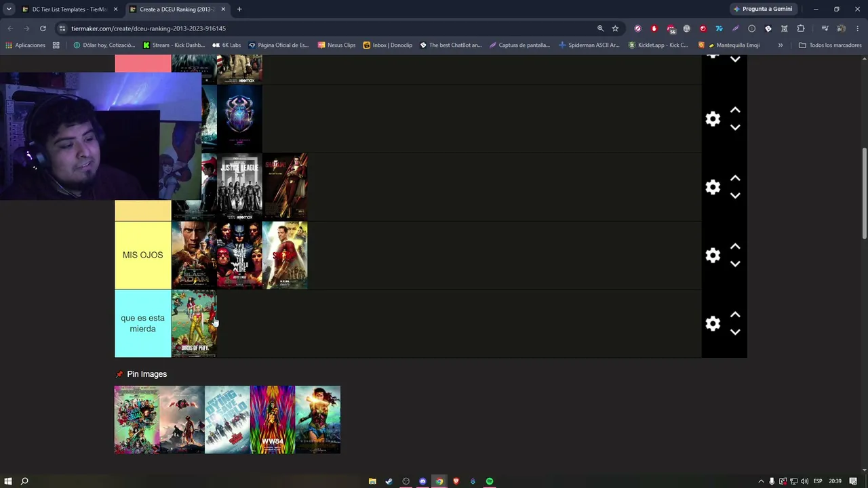The width and height of the screenshot is (868, 488).
Task: Select the Black Adam poster
Action: click(194, 256)
